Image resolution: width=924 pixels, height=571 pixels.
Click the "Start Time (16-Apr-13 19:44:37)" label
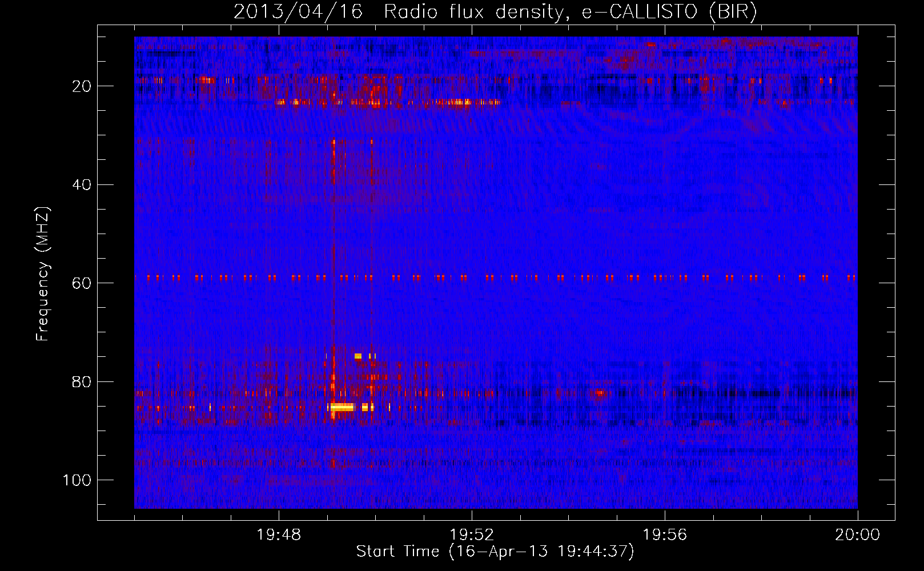tap(495, 552)
